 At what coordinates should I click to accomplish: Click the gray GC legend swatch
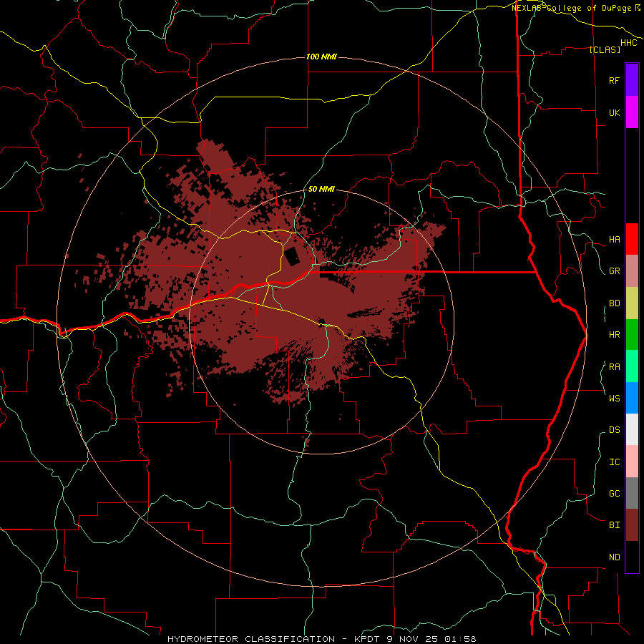click(632, 493)
